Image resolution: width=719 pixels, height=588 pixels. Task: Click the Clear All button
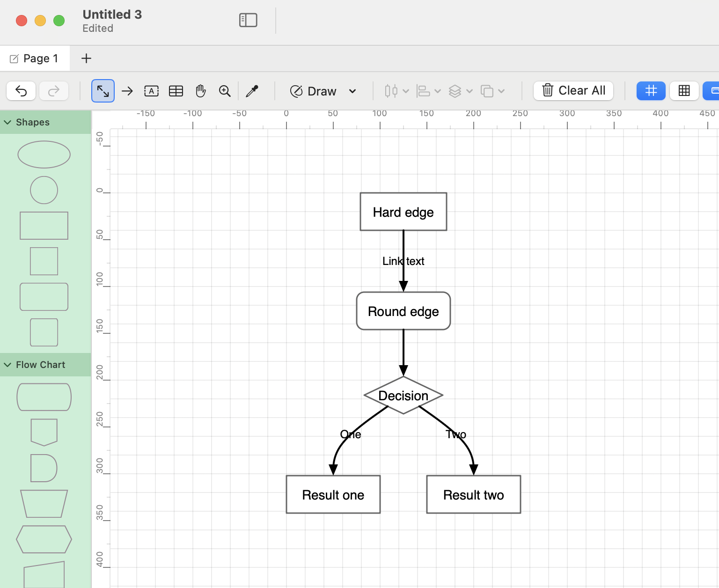point(573,91)
